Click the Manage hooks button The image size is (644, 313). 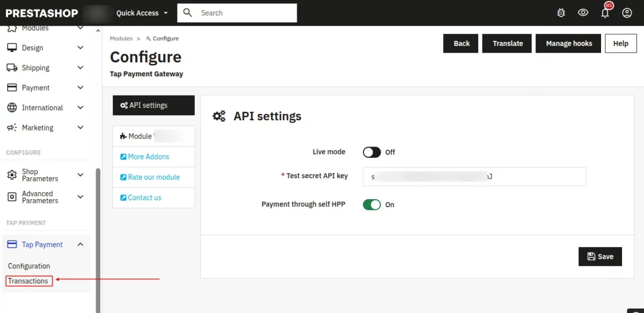(569, 43)
